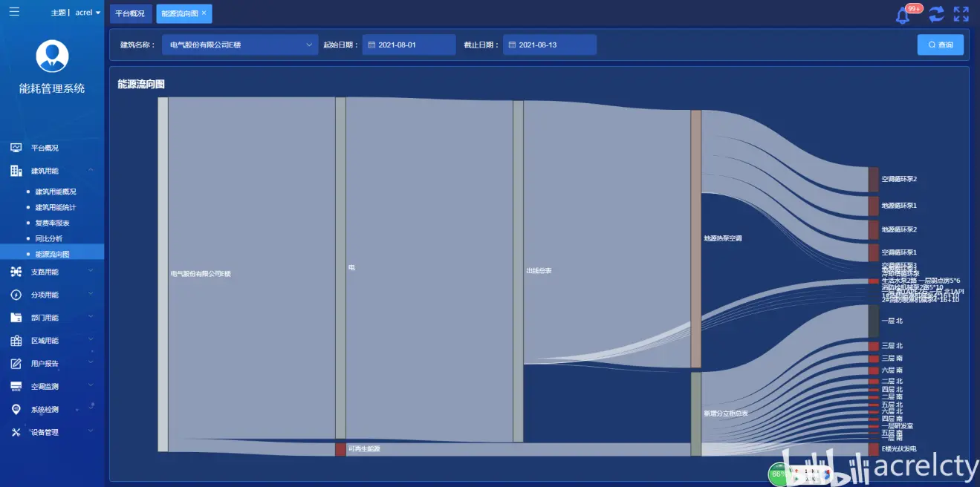
Task: Click the 空调循环泵1 node
Action: click(x=873, y=252)
